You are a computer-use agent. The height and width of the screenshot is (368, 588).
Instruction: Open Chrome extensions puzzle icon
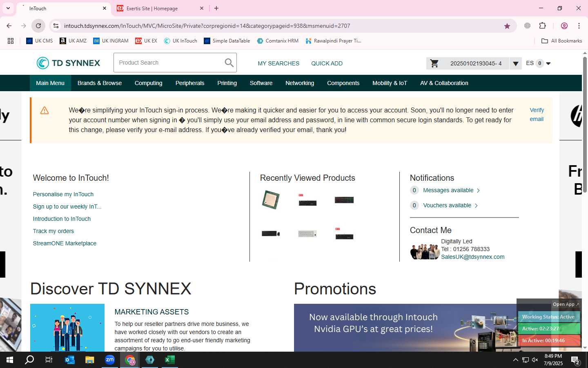coord(542,26)
